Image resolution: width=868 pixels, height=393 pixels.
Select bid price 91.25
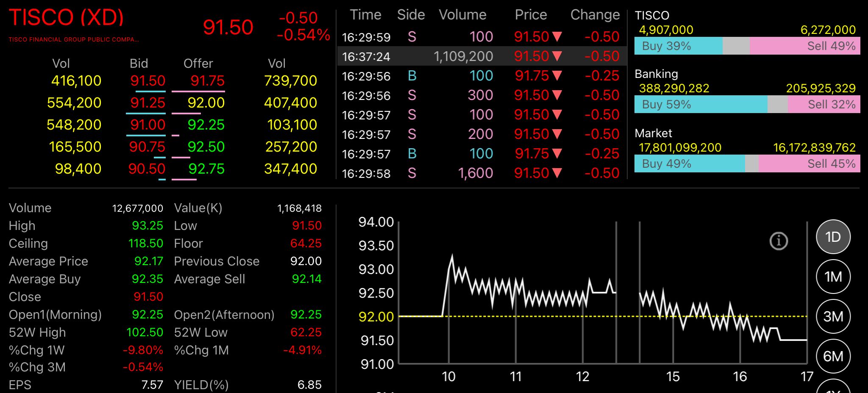148,102
